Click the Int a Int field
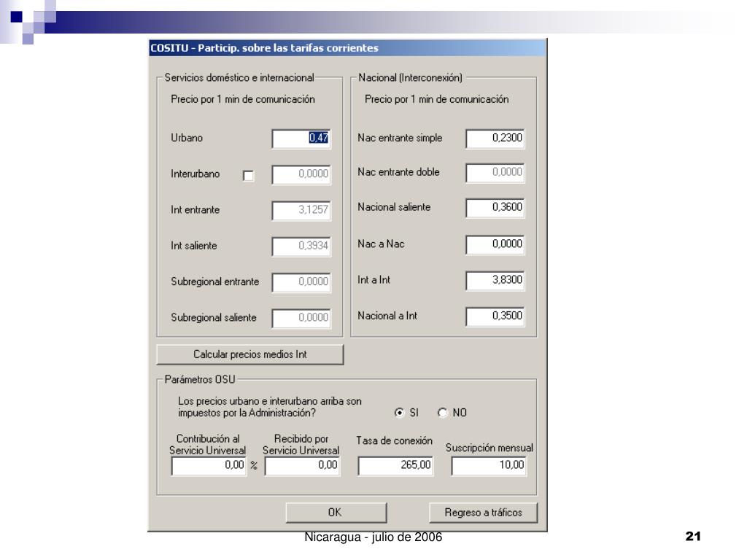Image resolution: width=747 pixels, height=560 pixels. tap(495, 281)
